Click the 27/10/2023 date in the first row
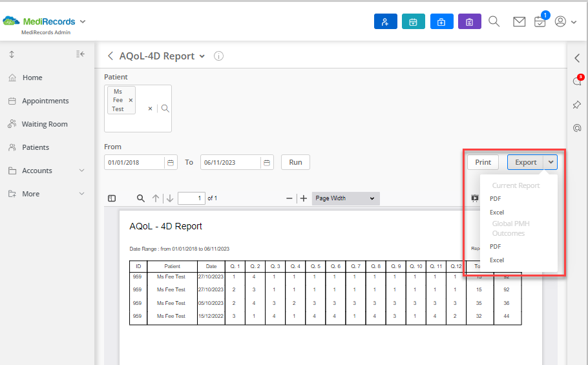588x365 pixels. coord(211,276)
